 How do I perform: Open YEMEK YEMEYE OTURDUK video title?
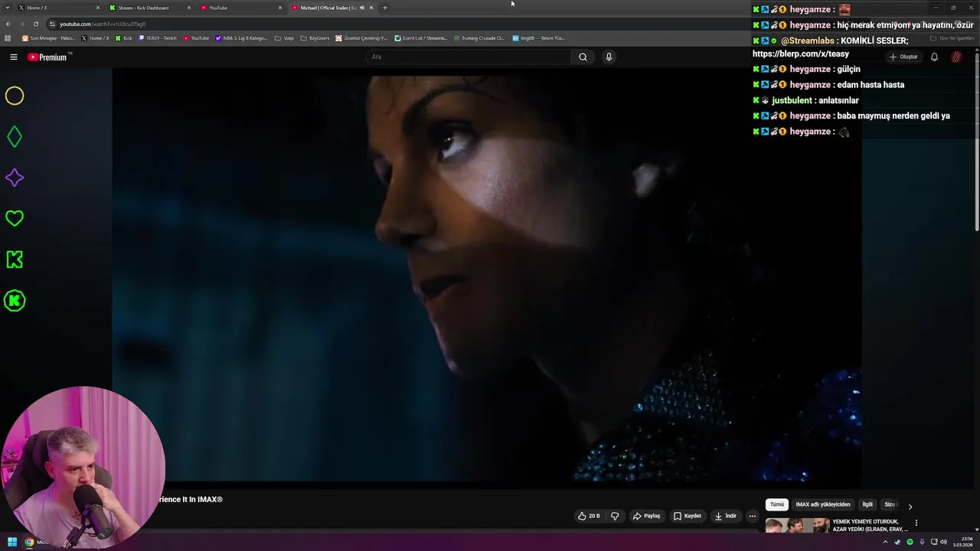(x=870, y=525)
